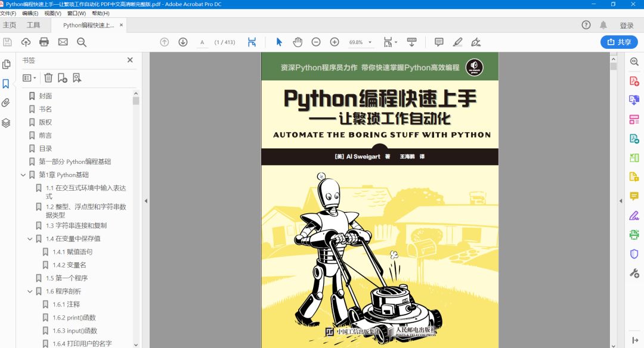Collapse the left navigation pane arrow
644x348 pixels.
(x=146, y=201)
